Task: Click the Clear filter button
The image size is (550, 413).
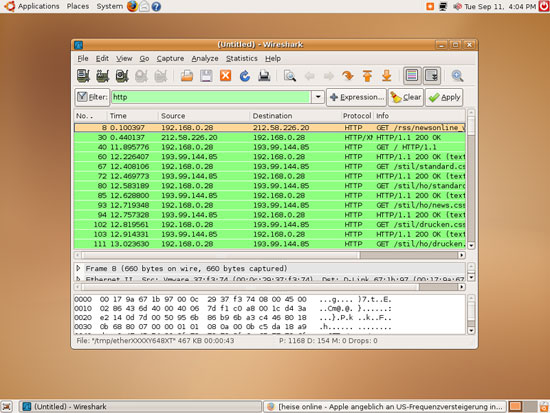Action: [405, 97]
